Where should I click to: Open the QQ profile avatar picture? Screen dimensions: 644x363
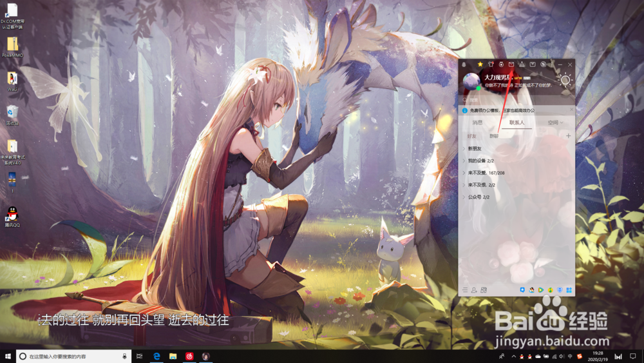(471, 81)
